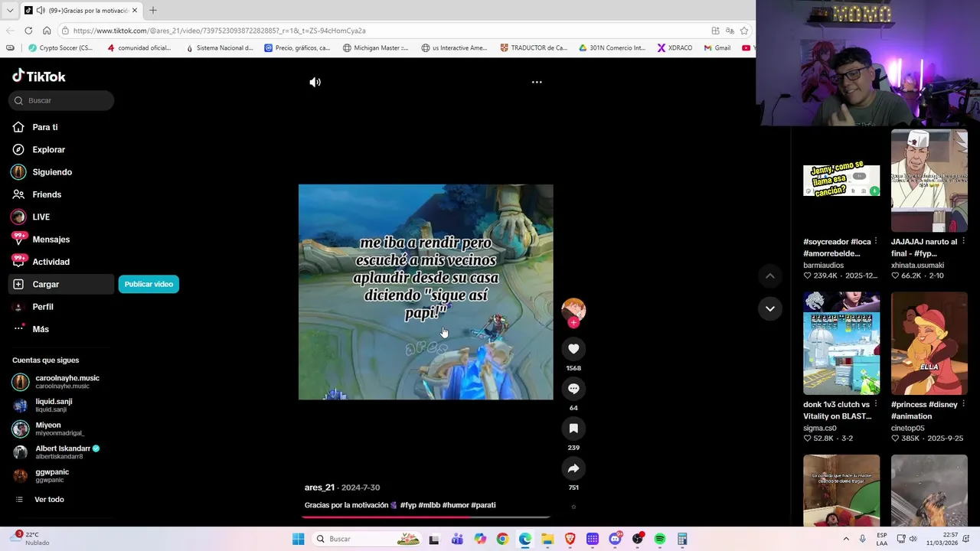980x551 pixels.
Task: Add page to favorites with star icon
Action: coord(743,31)
